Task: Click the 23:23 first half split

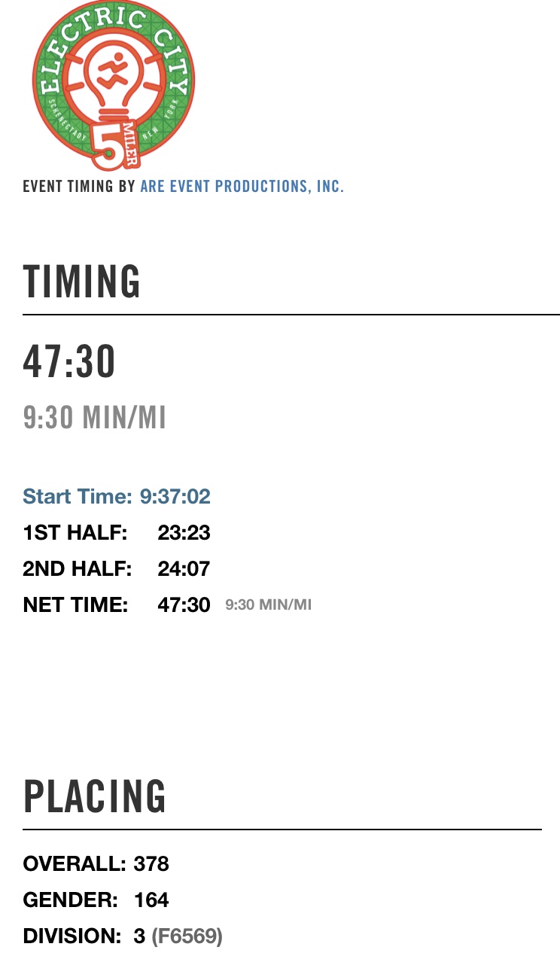Action: pyautogui.click(x=184, y=533)
